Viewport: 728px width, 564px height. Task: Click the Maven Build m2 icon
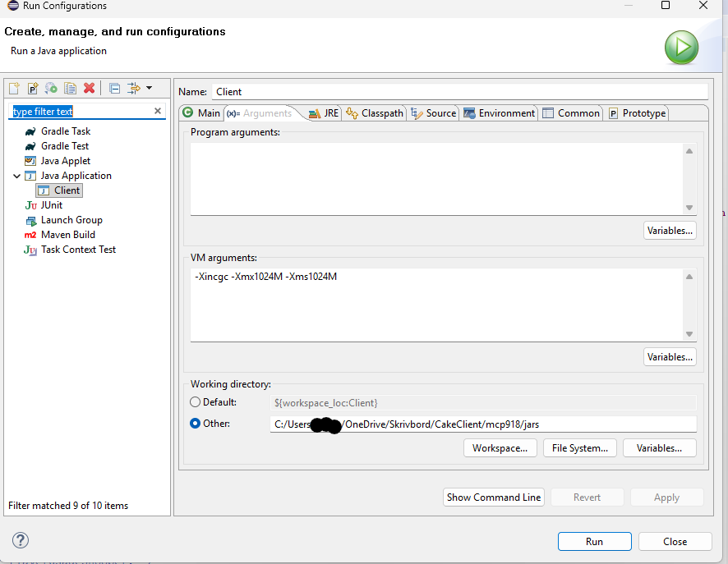click(x=30, y=235)
